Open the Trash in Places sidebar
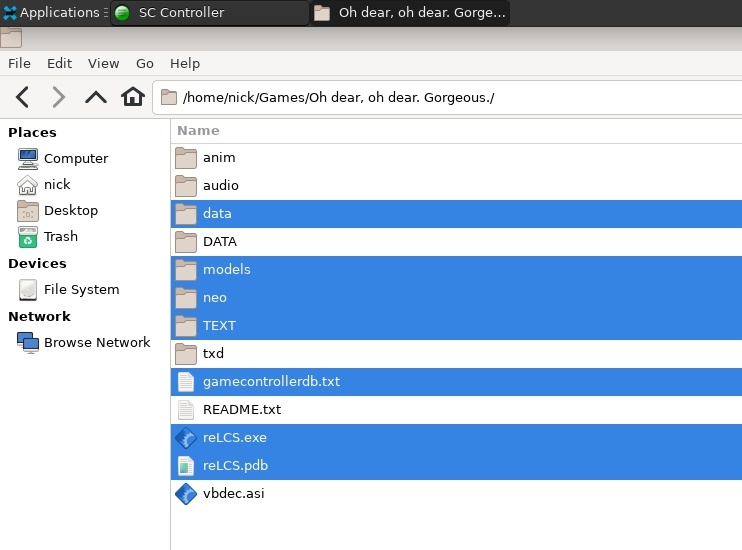Image resolution: width=742 pixels, height=550 pixels. [x=60, y=237]
